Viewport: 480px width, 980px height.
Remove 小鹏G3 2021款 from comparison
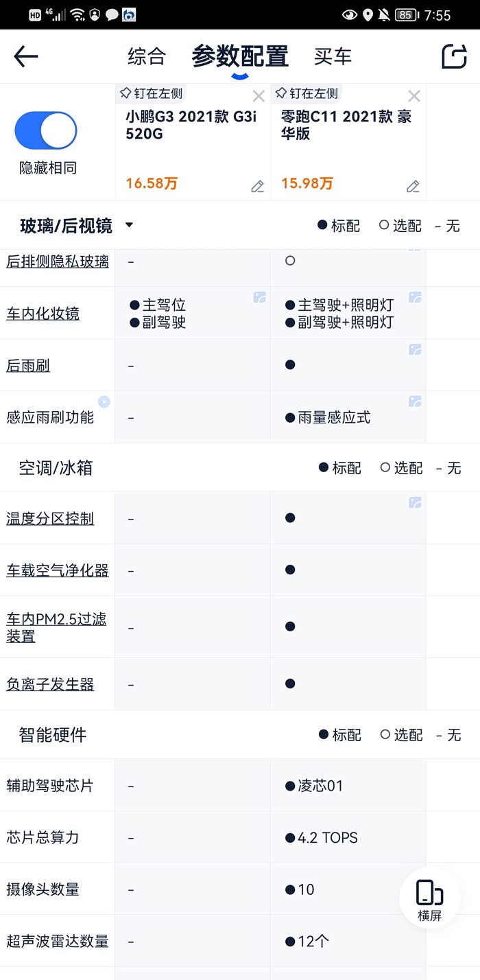(259, 96)
